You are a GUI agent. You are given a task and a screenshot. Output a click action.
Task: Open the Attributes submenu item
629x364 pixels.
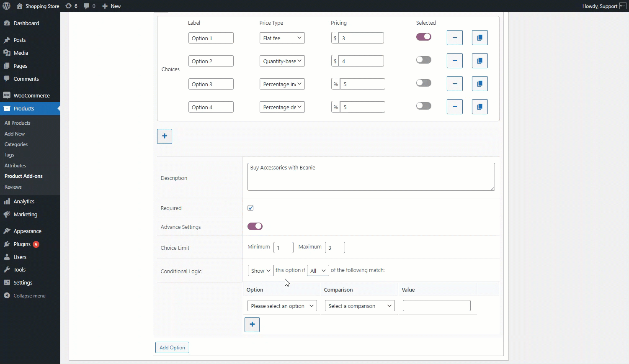15,165
